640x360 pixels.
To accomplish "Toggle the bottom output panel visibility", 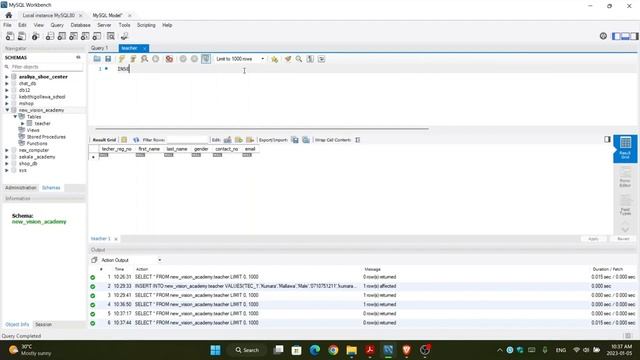I will (625, 36).
